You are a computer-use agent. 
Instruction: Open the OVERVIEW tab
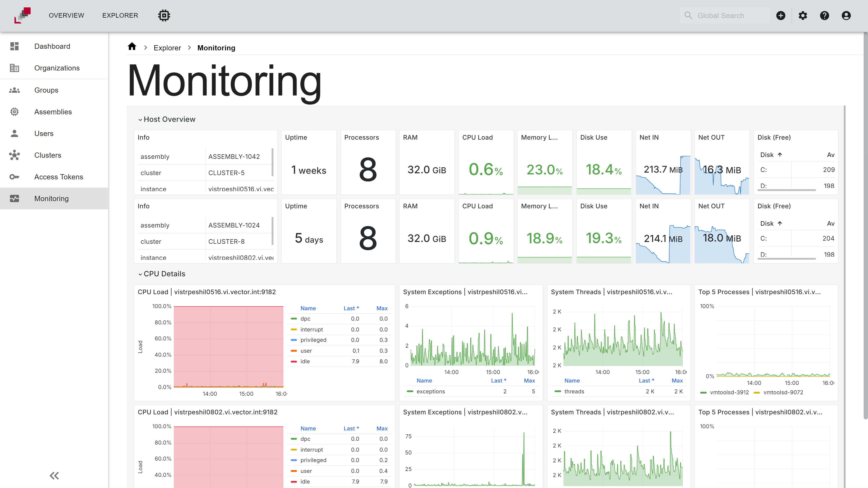(66, 16)
